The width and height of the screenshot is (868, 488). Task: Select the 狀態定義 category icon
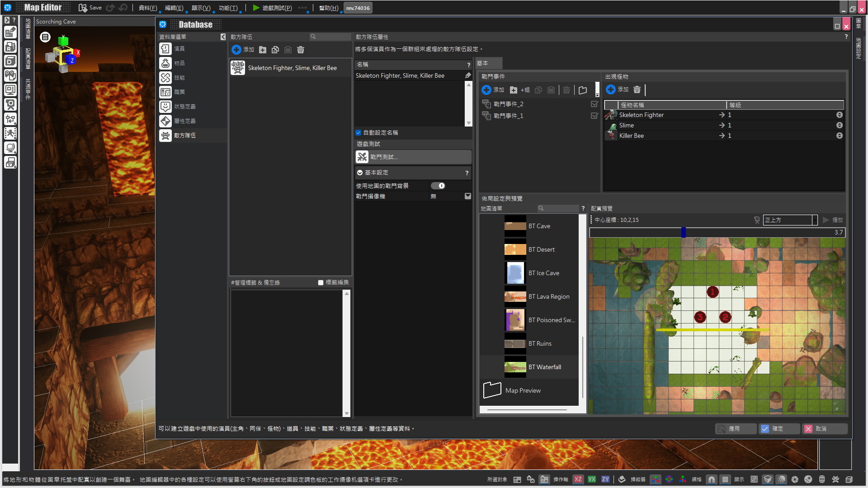pyautogui.click(x=165, y=107)
